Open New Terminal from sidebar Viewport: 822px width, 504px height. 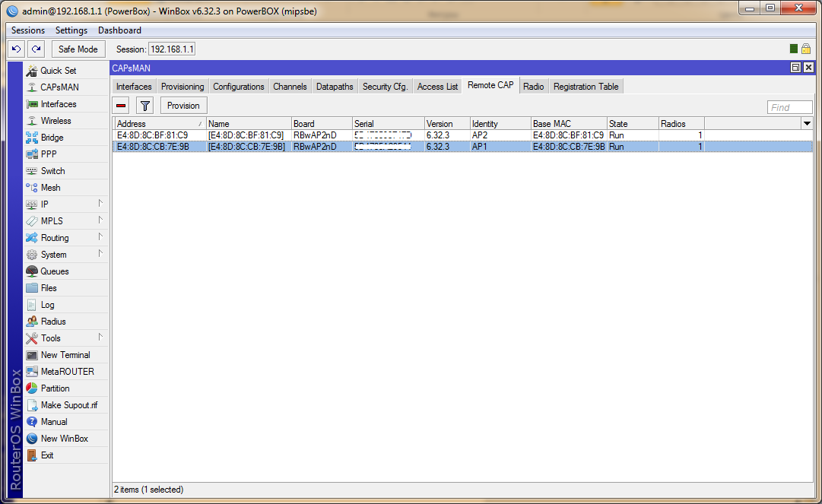(x=65, y=355)
